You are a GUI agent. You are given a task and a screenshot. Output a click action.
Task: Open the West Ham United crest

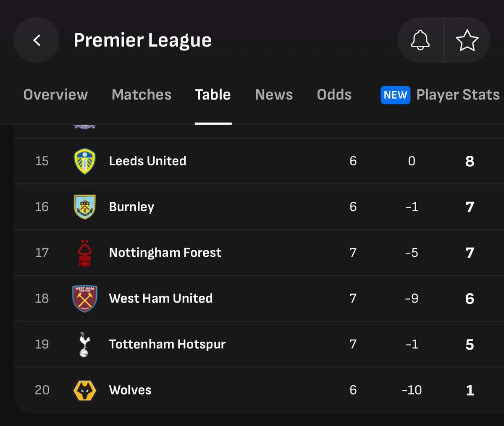tap(85, 298)
